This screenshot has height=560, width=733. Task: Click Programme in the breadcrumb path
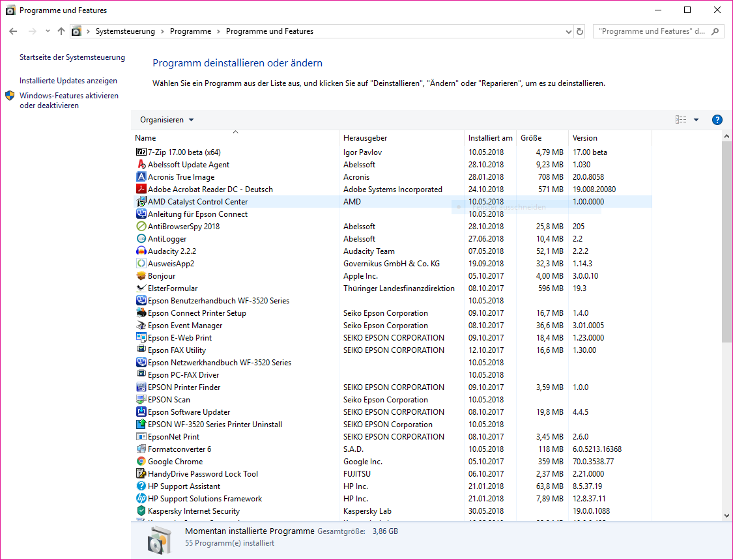[x=190, y=31]
